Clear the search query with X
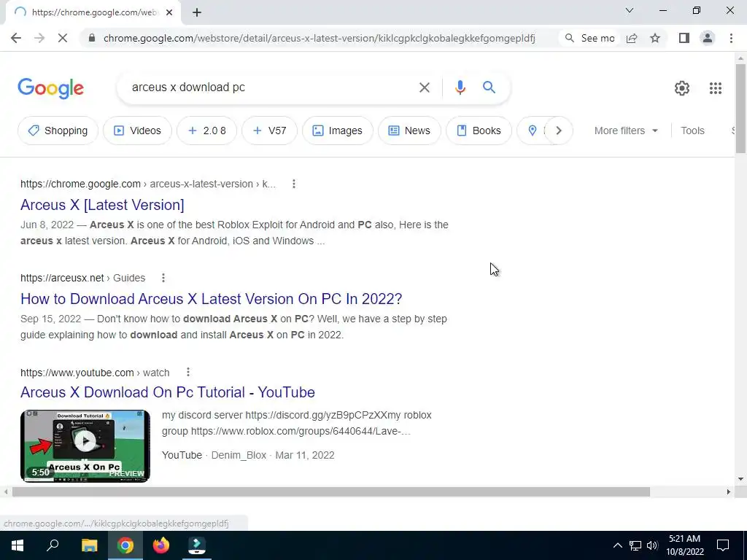The image size is (747, 560). point(424,87)
